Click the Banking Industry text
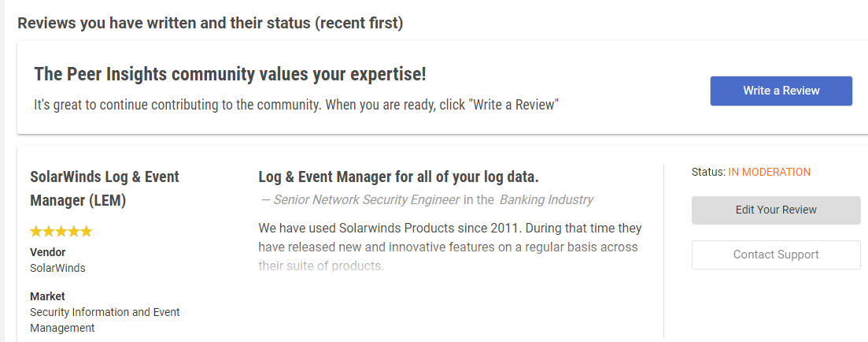Screen dimensions: 868x342 pos(546,200)
